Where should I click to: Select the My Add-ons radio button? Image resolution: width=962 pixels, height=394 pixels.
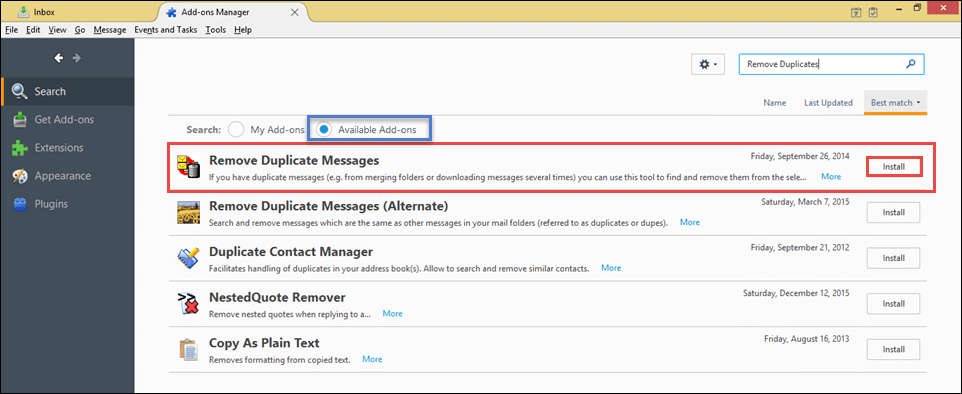236,130
